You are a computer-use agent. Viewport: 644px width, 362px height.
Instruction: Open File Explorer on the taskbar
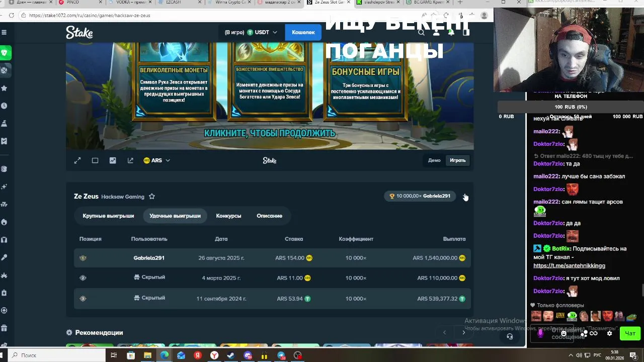(x=147, y=355)
